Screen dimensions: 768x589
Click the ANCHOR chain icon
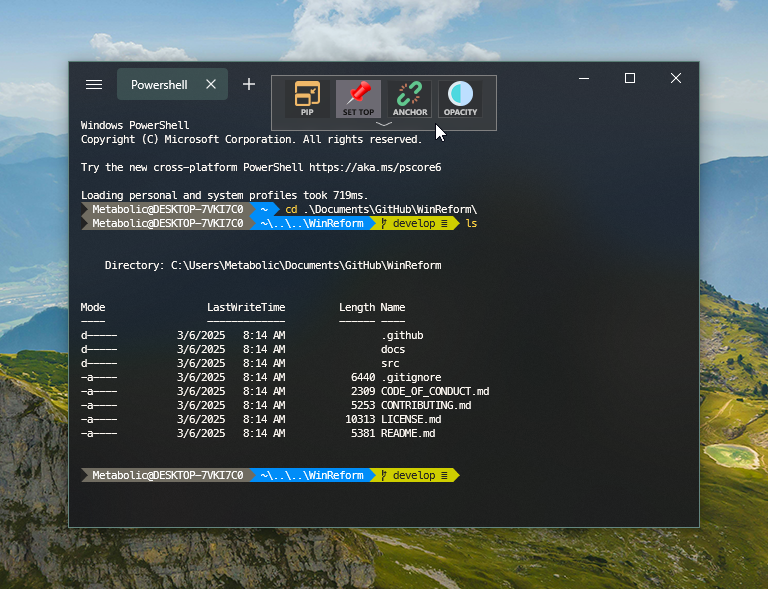pos(410,99)
